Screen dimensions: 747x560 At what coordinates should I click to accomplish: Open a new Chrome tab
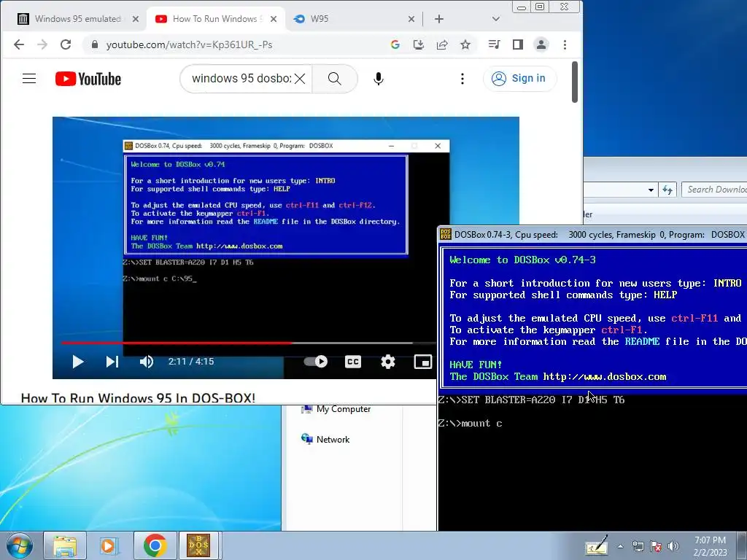point(439,19)
